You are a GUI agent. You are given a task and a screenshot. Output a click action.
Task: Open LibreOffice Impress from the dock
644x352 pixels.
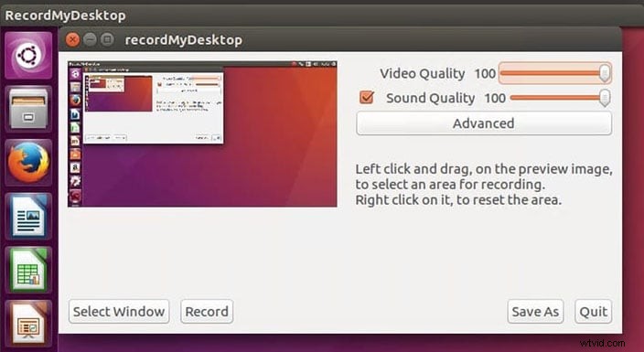[x=28, y=324]
